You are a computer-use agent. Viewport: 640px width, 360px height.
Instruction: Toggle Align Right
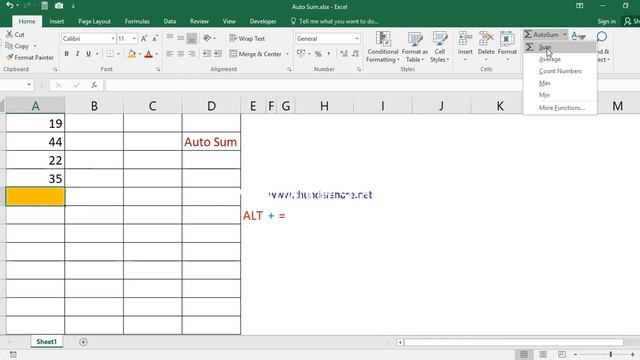(x=191, y=54)
